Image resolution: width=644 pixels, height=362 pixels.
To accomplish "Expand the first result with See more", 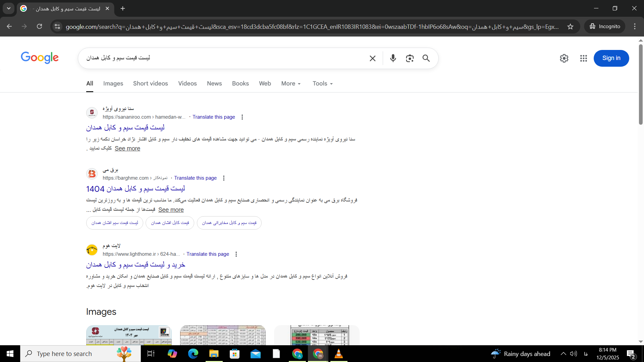I will pyautogui.click(x=127, y=148).
